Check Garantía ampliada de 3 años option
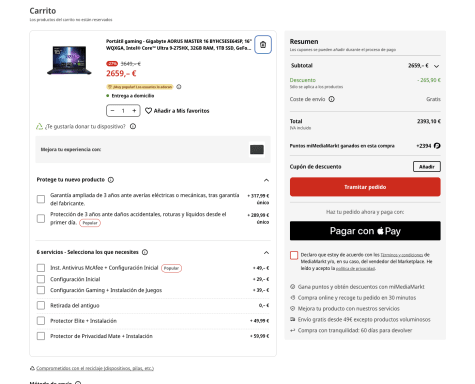Screen dimensions: 475x384 [41, 199]
